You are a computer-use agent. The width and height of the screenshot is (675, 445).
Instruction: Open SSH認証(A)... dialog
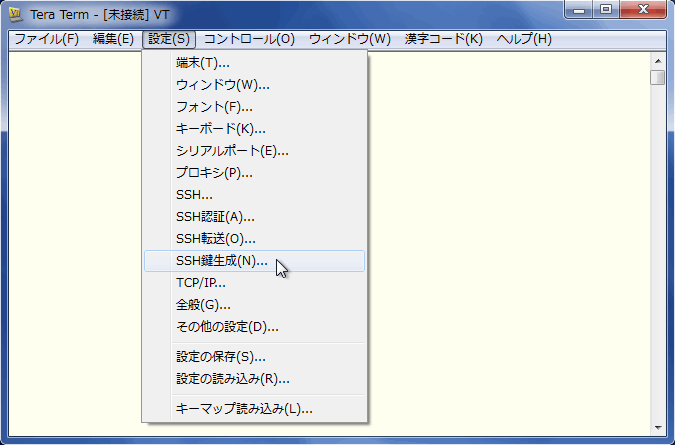click(254, 216)
